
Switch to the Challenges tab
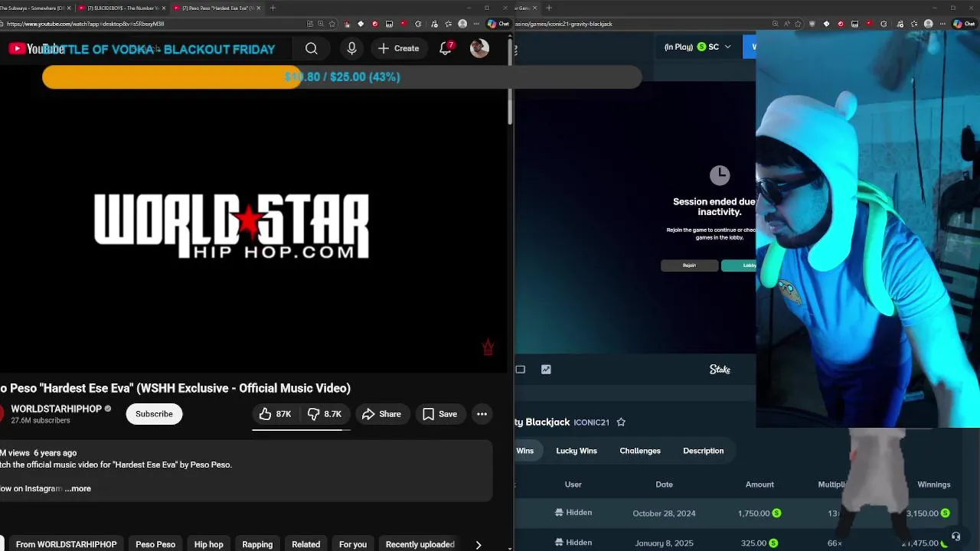tap(640, 451)
